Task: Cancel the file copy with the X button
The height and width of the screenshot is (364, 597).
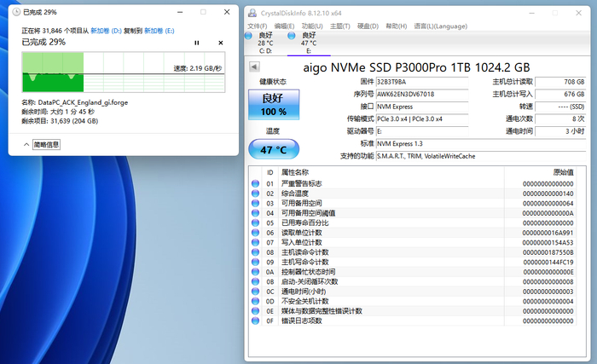Action: click(220, 43)
